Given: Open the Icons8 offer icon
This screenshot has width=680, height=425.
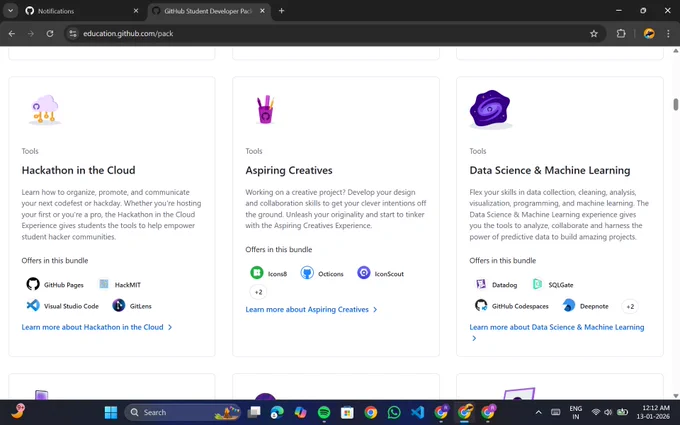Looking at the screenshot, I should tap(257, 273).
